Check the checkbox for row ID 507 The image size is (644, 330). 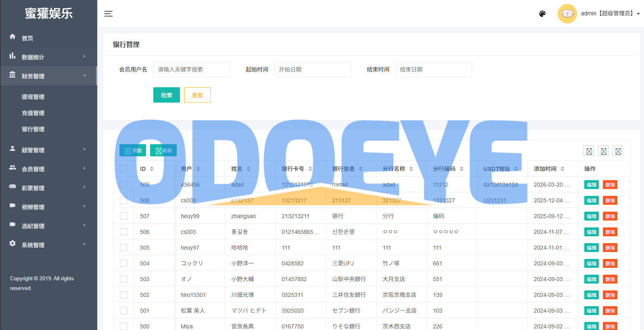[x=123, y=216]
